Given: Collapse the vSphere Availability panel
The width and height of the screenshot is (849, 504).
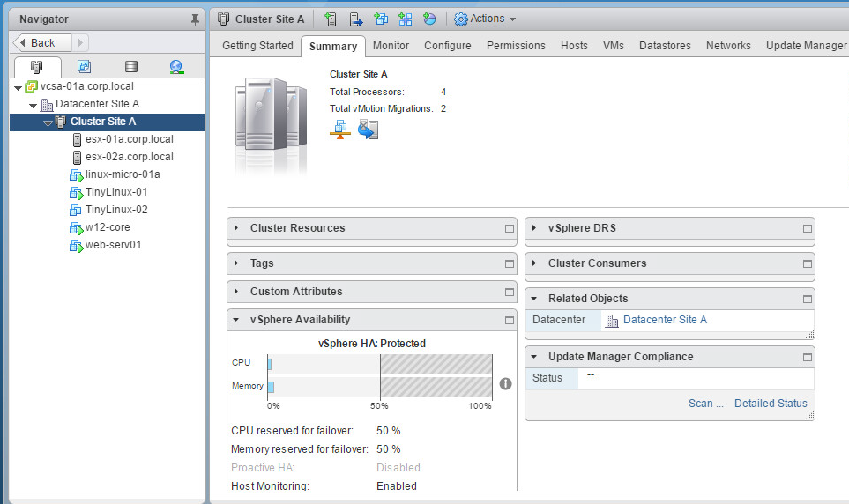Looking at the screenshot, I should tap(237, 320).
